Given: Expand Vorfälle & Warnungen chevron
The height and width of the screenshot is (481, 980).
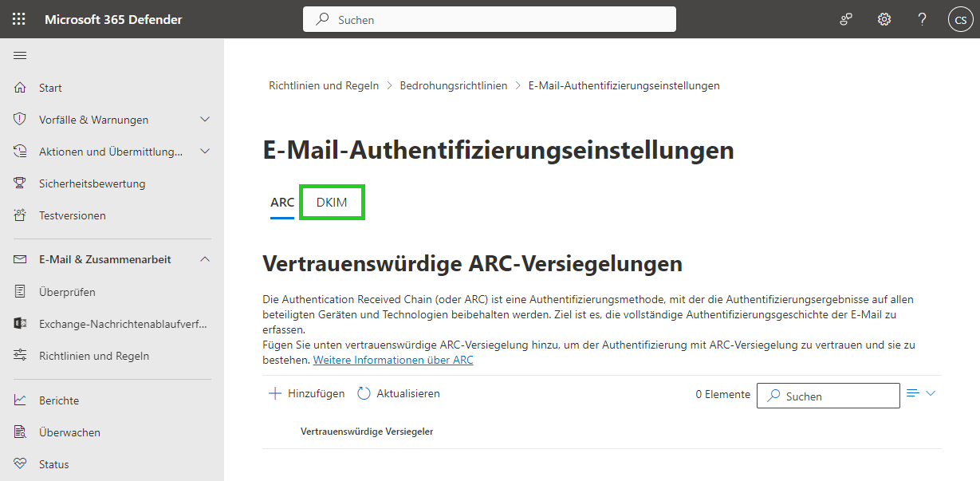Looking at the screenshot, I should 205,120.
